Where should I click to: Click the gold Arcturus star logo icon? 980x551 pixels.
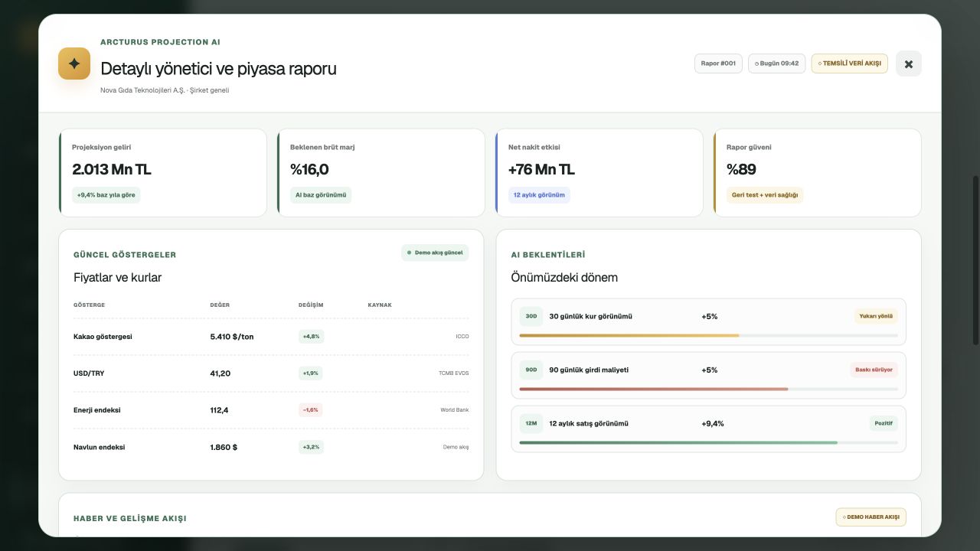pos(74,64)
